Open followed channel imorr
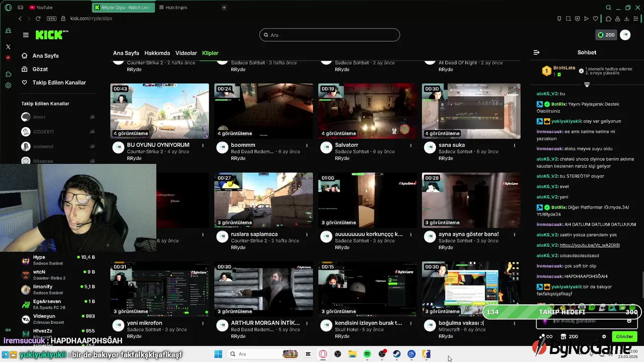 coord(58,117)
